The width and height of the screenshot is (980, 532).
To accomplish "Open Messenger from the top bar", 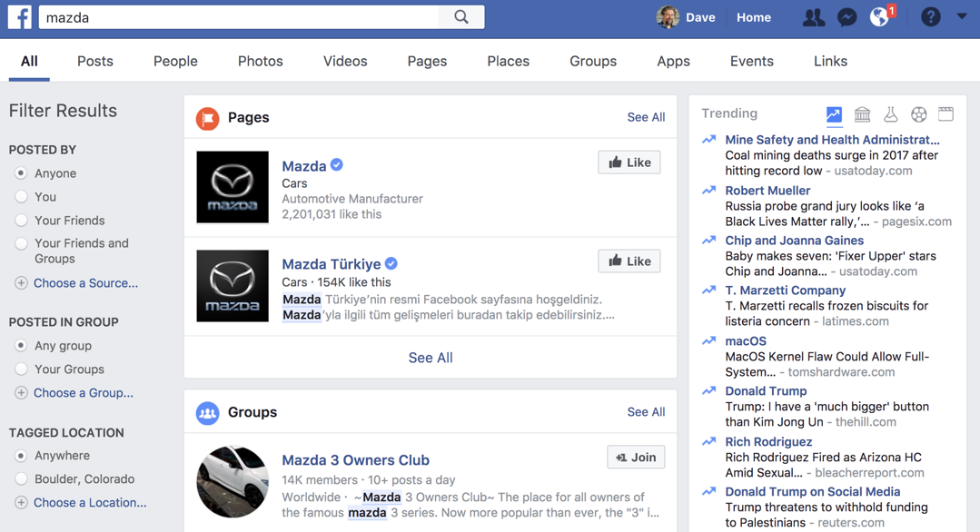I will (x=847, y=16).
